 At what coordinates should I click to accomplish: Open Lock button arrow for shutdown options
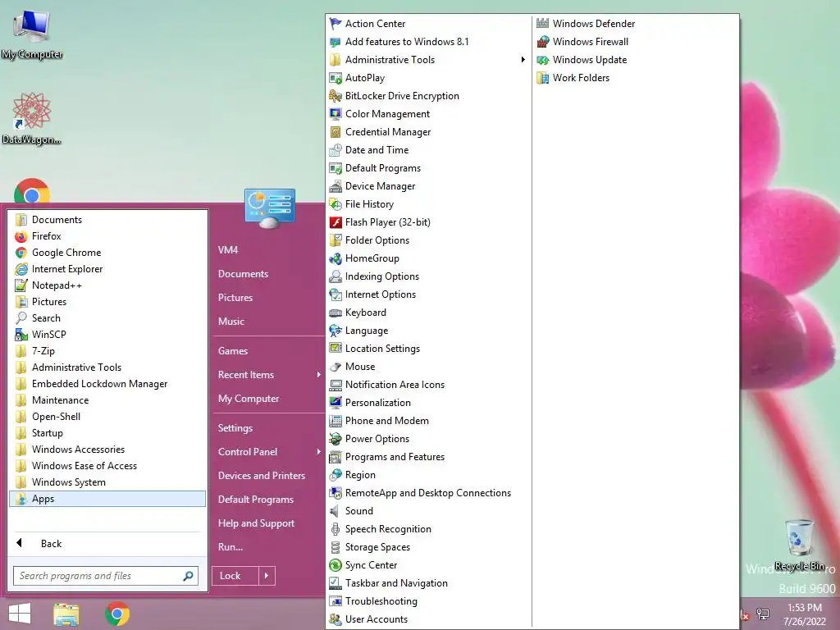tap(267, 576)
